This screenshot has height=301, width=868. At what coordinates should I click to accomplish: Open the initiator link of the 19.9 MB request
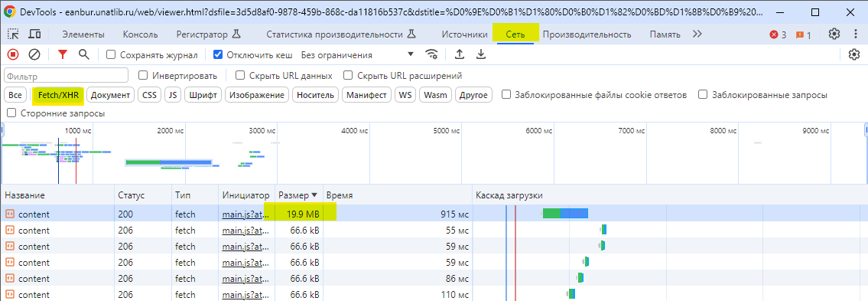click(x=245, y=214)
